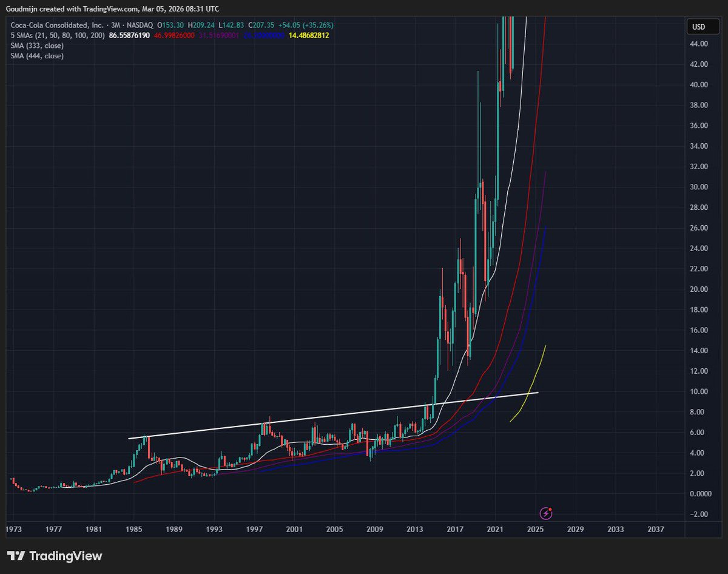The image size is (728, 574).
Task: Select the SMA (333, close) indicator legend
Action: (36, 46)
